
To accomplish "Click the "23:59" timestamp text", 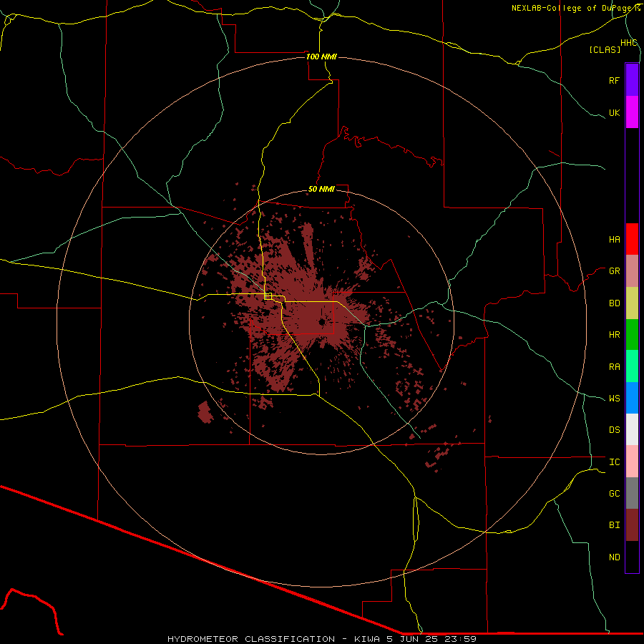I will [460, 639].
